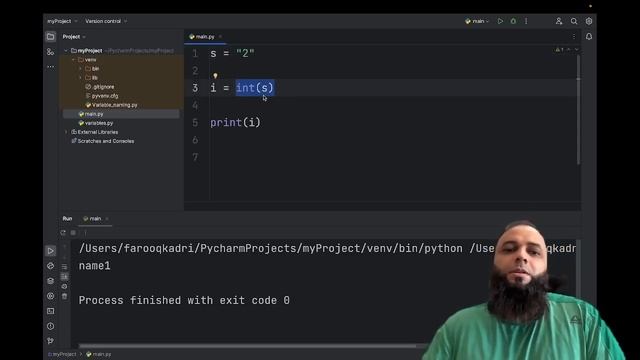Click on print(i) in line 5
Viewport: 640px width, 360px height.
pyautogui.click(x=235, y=122)
